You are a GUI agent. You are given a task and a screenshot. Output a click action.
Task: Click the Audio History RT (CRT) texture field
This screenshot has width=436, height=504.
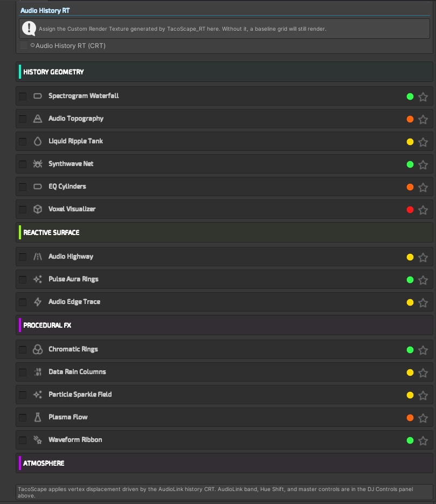coord(70,46)
